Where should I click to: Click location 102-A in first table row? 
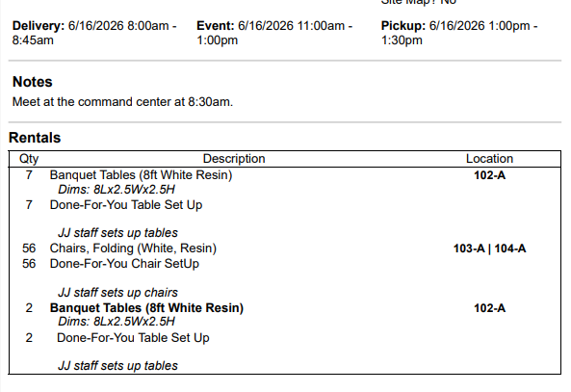[489, 175]
